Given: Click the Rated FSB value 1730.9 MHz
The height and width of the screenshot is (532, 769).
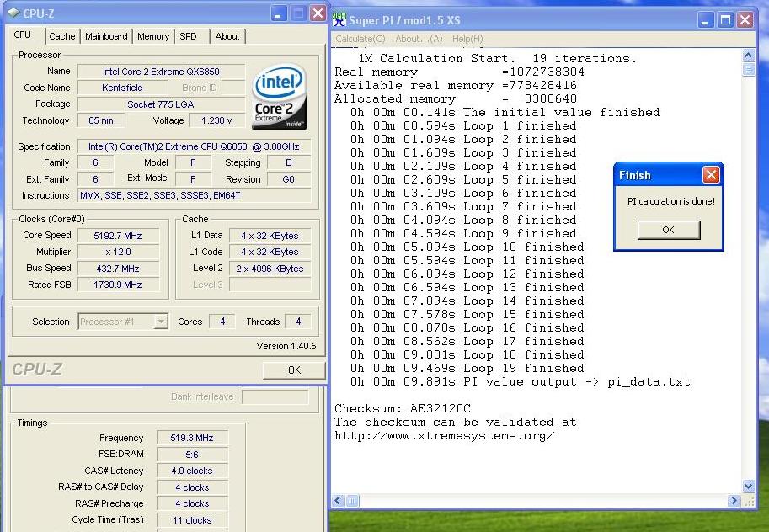Looking at the screenshot, I should (118, 285).
